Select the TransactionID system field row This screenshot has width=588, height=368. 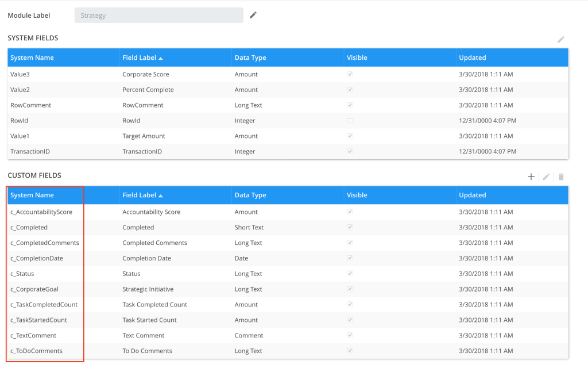30,152
